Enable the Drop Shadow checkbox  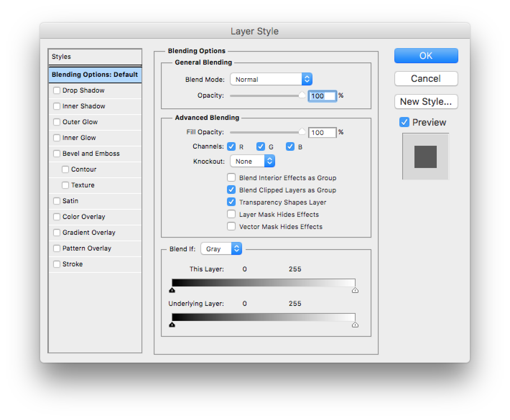pyautogui.click(x=57, y=90)
